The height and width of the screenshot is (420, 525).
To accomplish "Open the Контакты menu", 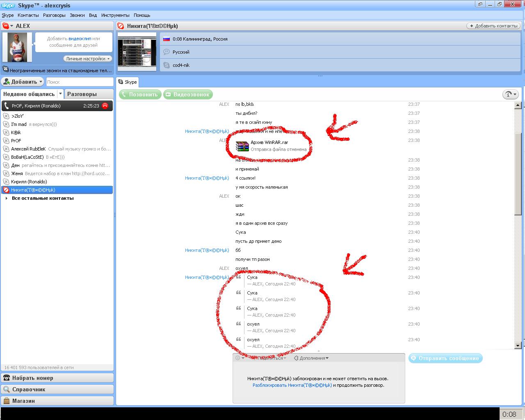I will tap(28, 15).
